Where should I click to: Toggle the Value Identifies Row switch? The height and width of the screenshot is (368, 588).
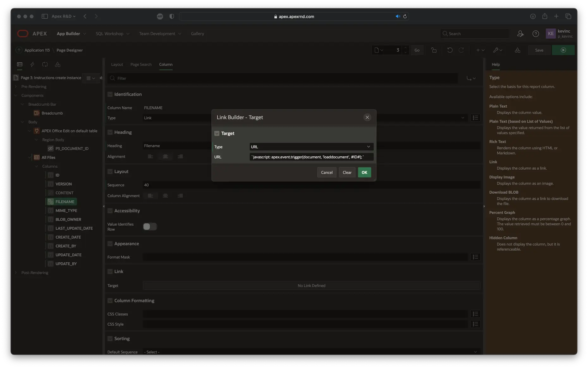[150, 227]
